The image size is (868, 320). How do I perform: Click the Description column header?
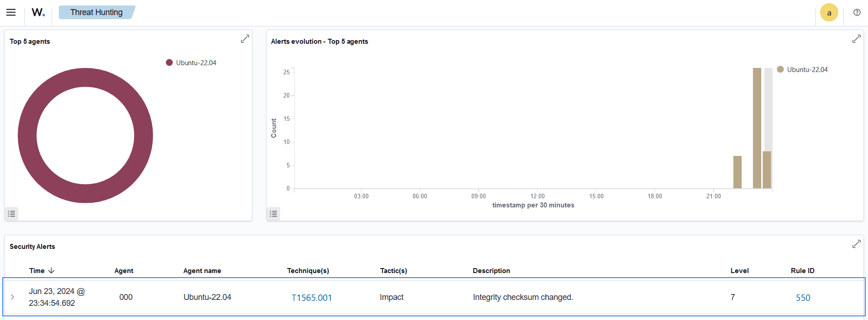coord(491,271)
